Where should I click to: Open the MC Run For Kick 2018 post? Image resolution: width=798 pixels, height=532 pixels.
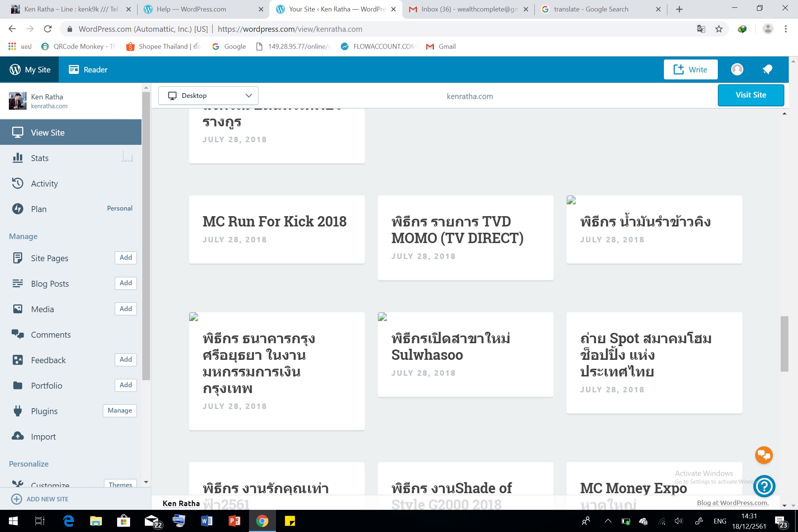274,221
